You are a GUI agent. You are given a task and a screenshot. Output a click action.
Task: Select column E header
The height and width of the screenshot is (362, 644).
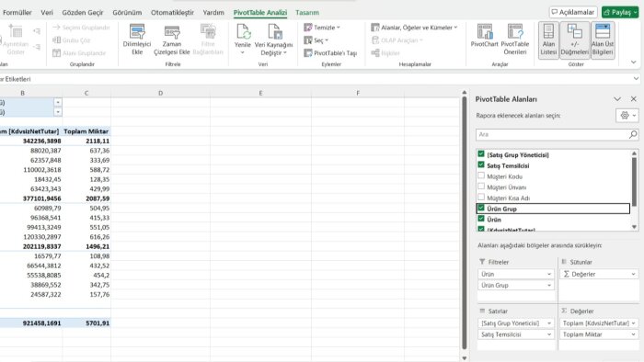(x=260, y=93)
